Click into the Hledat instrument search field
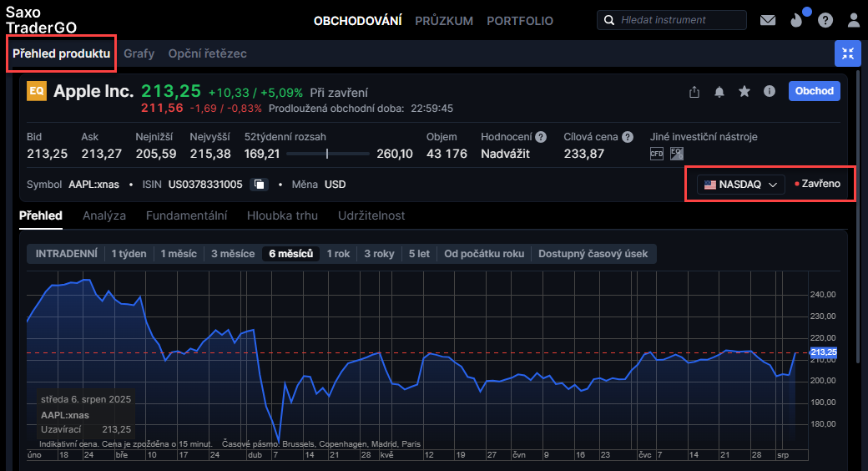The image size is (868, 471). [x=672, y=20]
